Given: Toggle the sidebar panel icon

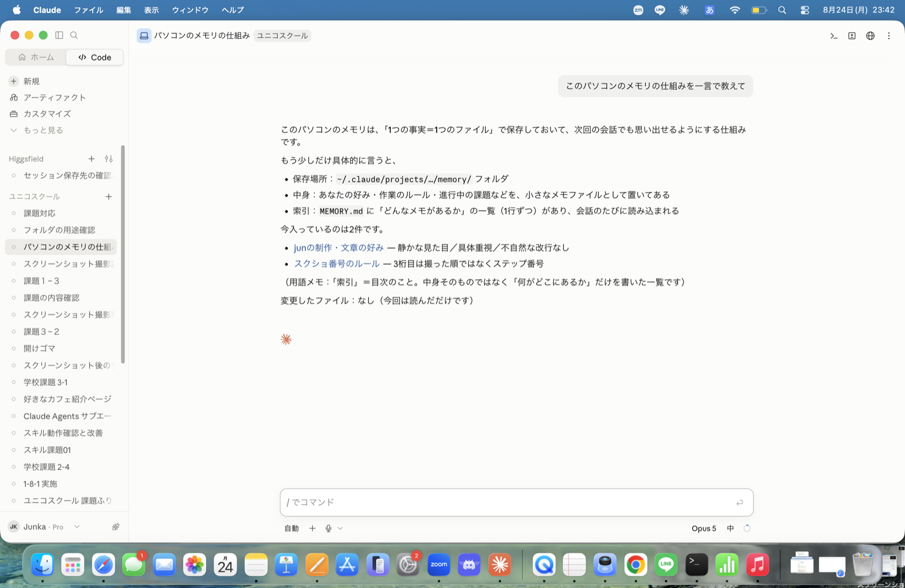Looking at the screenshot, I should coord(59,35).
